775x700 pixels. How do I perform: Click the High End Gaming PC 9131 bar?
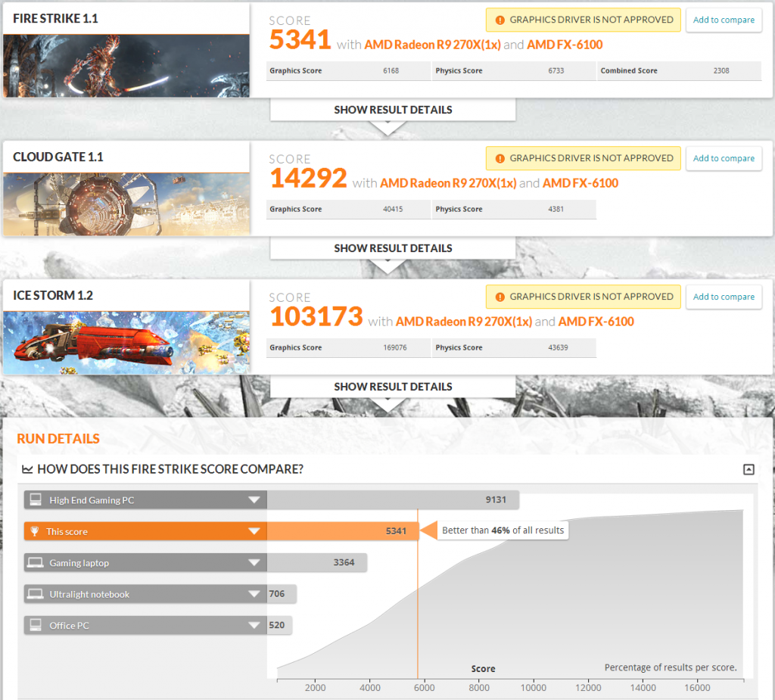[x=393, y=499]
